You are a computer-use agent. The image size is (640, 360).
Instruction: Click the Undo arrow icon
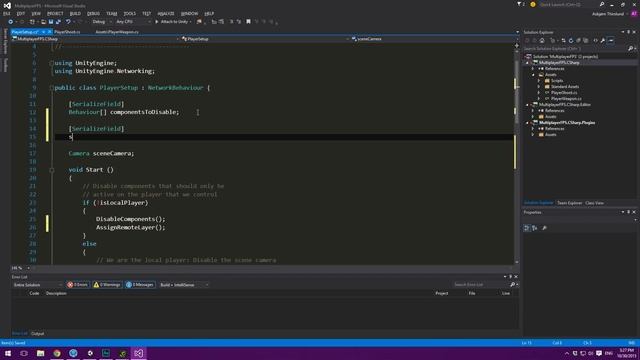(68, 22)
